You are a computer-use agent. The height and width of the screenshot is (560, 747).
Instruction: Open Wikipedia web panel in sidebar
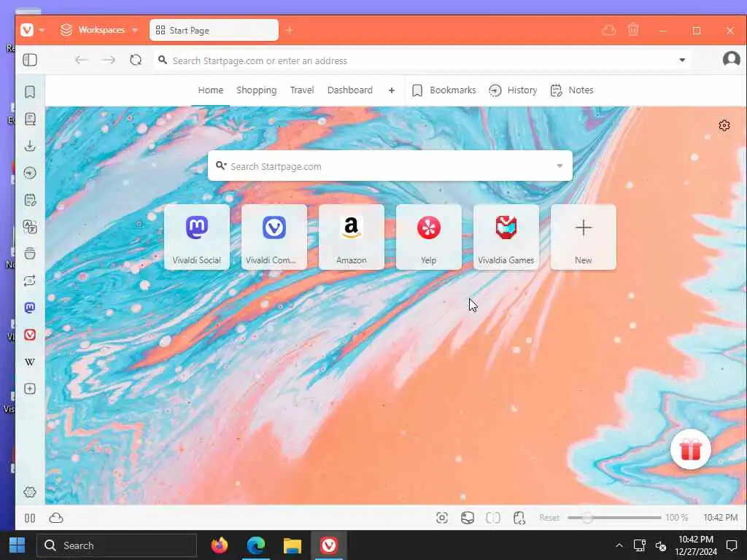point(30,362)
